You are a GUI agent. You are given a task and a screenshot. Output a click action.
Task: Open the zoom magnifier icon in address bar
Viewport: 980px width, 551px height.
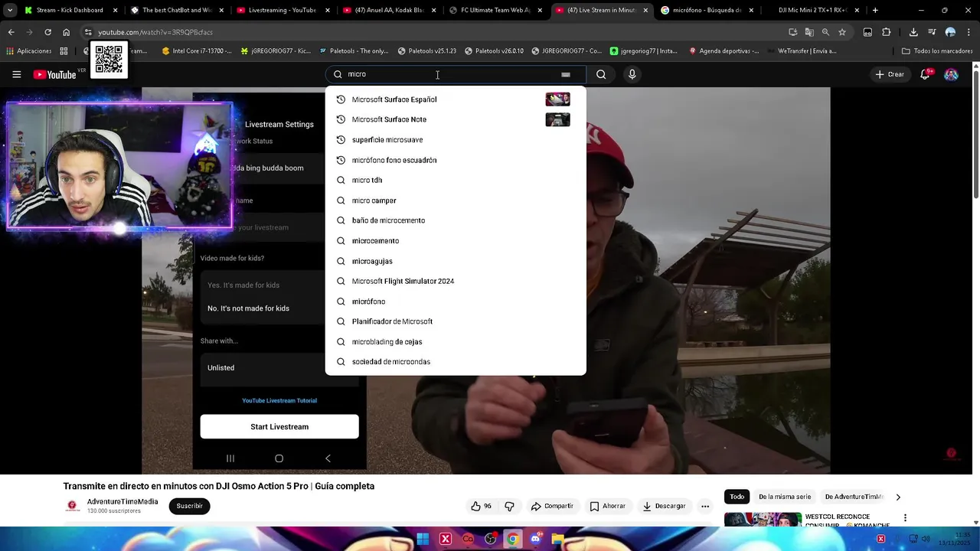point(825,32)
